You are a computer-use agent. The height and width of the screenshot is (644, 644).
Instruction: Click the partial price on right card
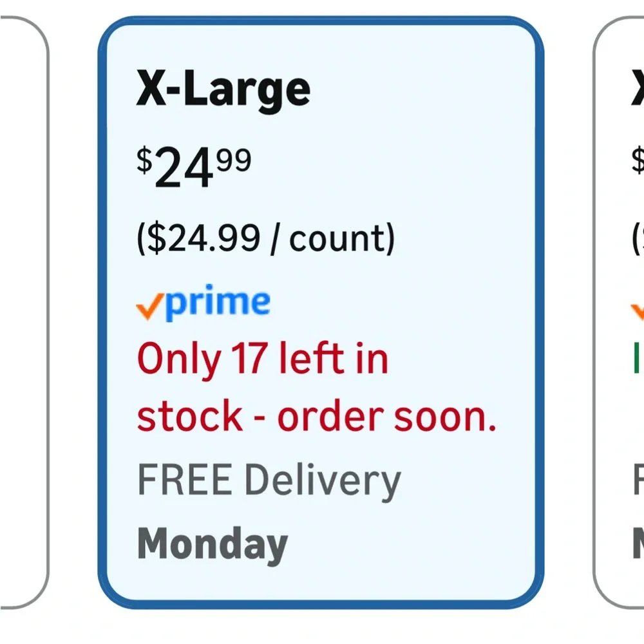click(x=638, y=160)
